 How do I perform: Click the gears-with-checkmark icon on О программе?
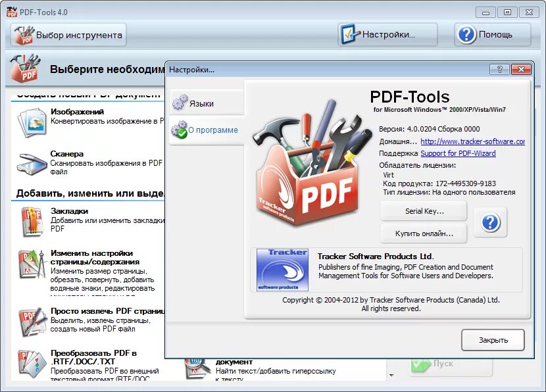pos(180,130)
